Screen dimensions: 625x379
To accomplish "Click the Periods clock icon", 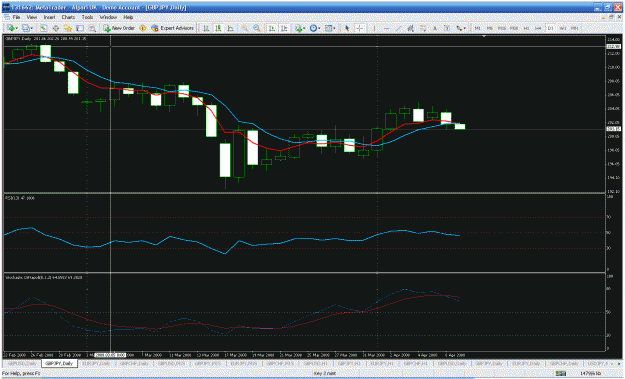I will (314, 28).
